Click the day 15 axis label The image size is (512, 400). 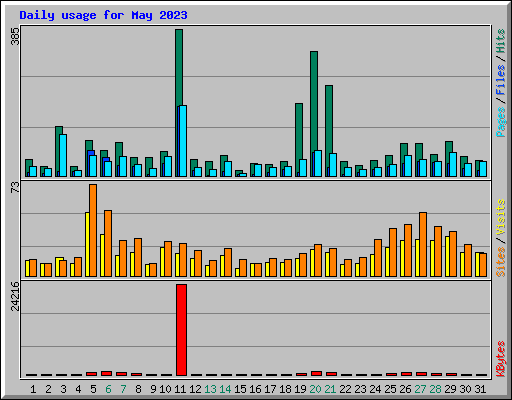click(240, 389)
